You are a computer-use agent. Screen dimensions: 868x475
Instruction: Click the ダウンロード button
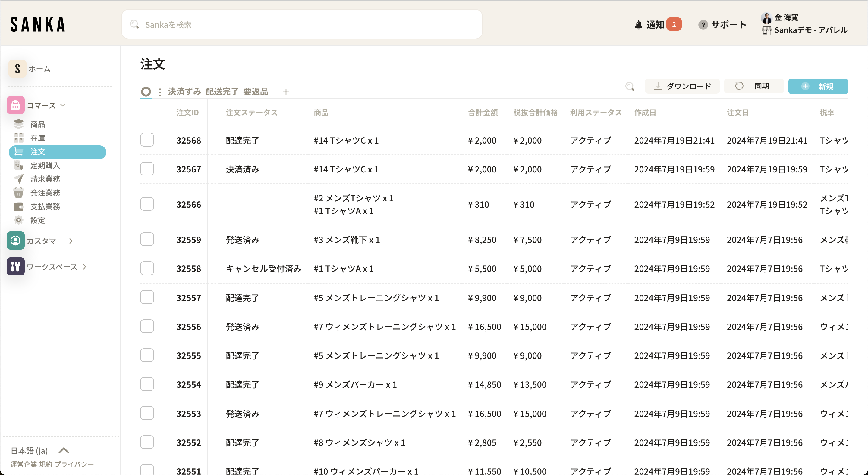pyautogui.click(x=682, y=86)
